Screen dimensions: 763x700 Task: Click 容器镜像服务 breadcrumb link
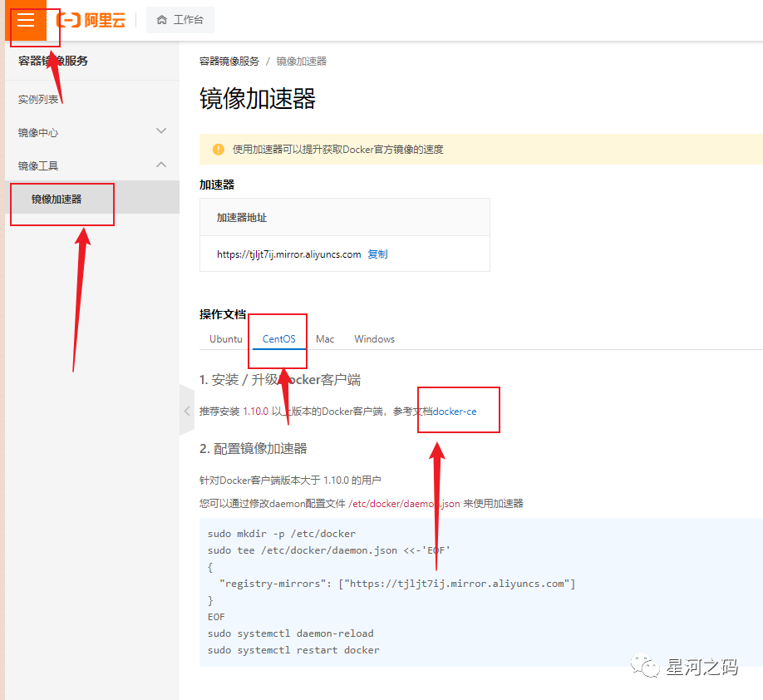coord(229,62)
